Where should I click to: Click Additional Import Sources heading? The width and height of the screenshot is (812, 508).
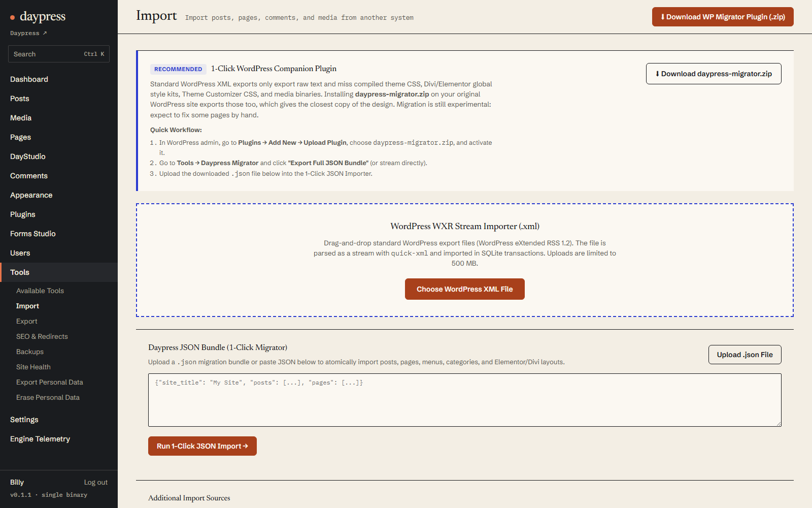pyautogui.click(x=189, y=498)
